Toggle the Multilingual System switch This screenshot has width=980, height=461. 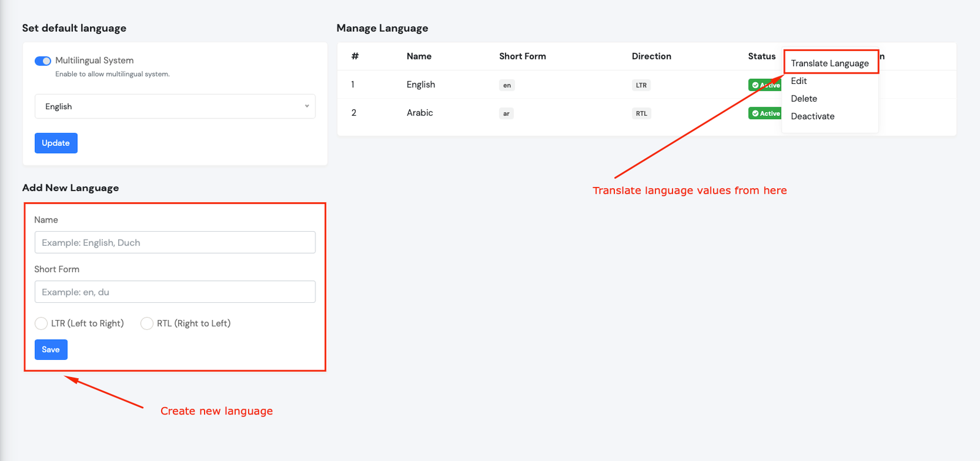pos(43,61)
